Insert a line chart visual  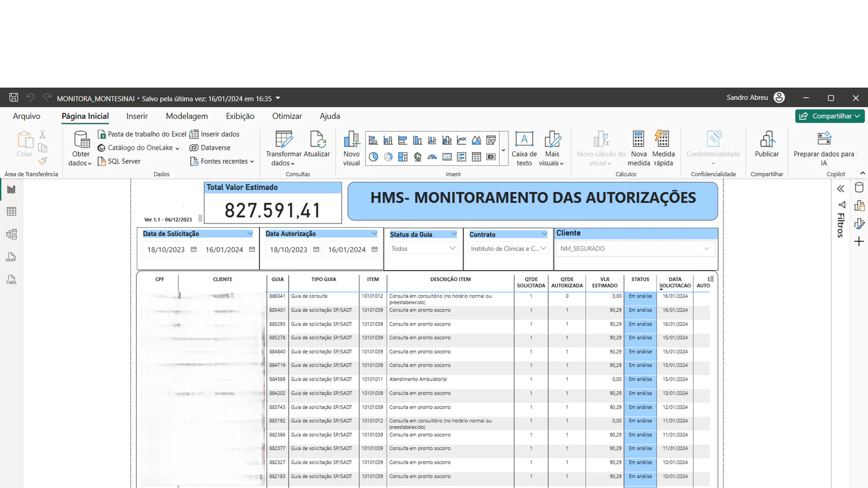point(462,140)
